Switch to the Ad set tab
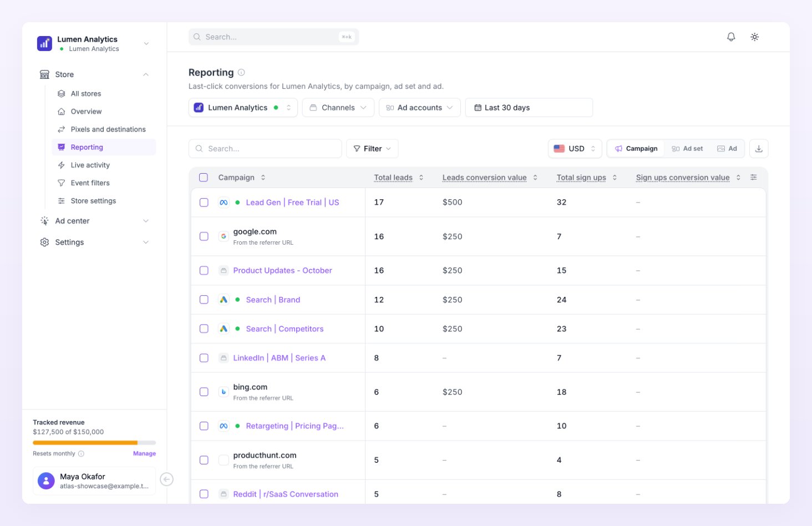 (x=687, y=149)
